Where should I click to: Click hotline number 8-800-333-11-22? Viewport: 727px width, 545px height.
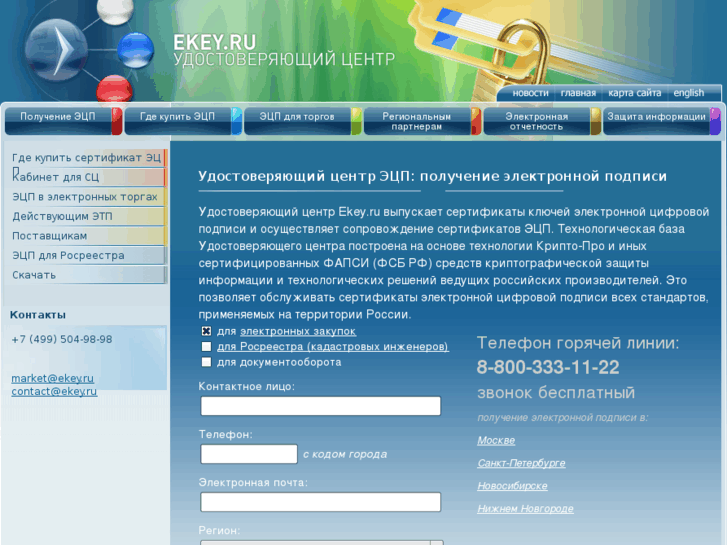[x=548, y=367]
